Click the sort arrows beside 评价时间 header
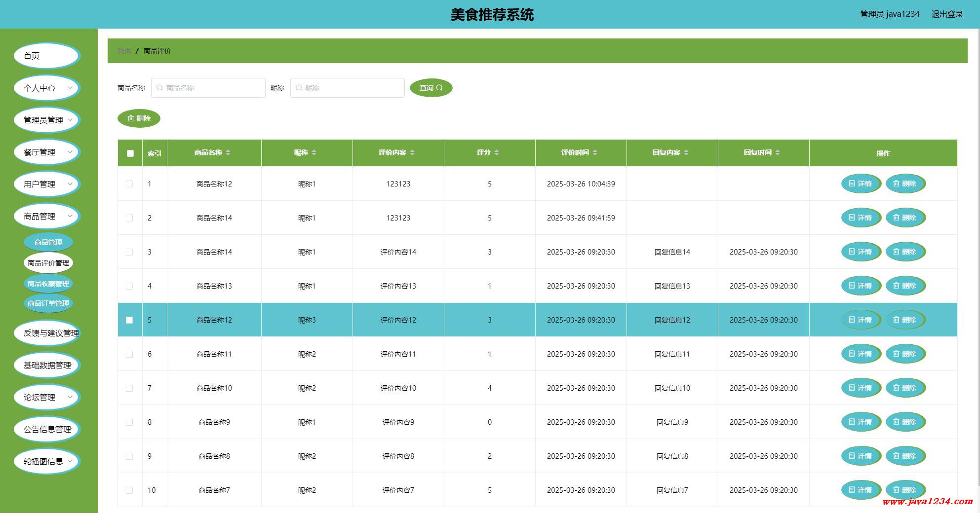This screenshot has height=513, width=980. (595, 153)
